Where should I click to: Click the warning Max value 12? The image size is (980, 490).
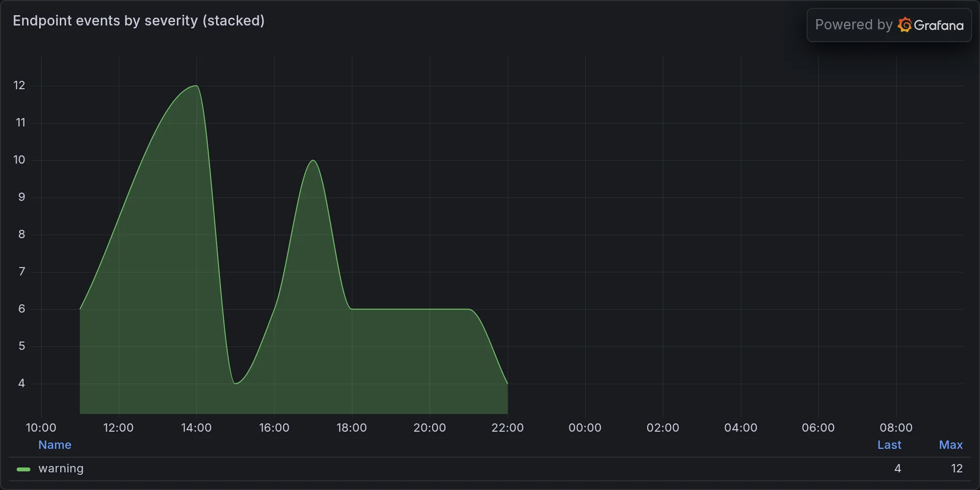click(x=957, y=468)
